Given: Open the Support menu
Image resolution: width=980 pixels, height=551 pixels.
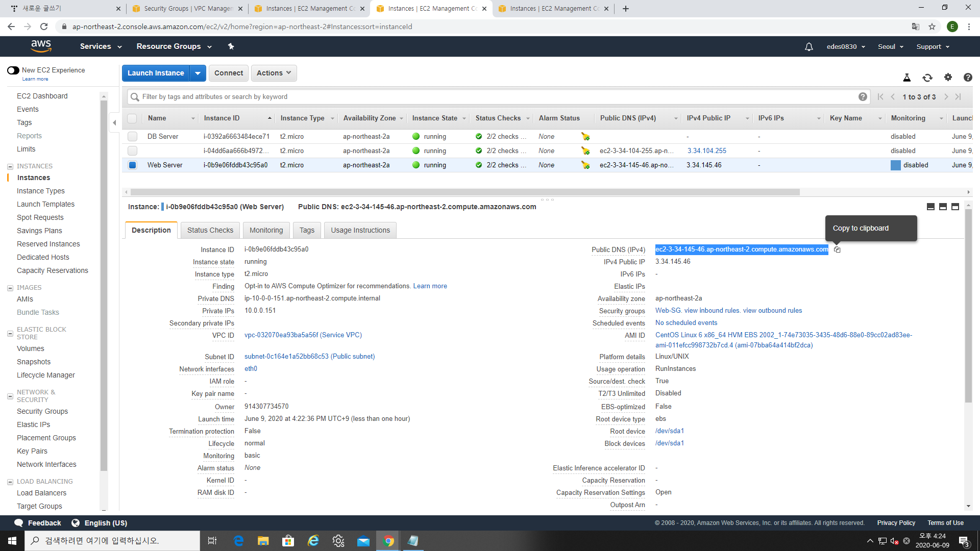Looking at the screenshot, I should click(x=933, y=47).
